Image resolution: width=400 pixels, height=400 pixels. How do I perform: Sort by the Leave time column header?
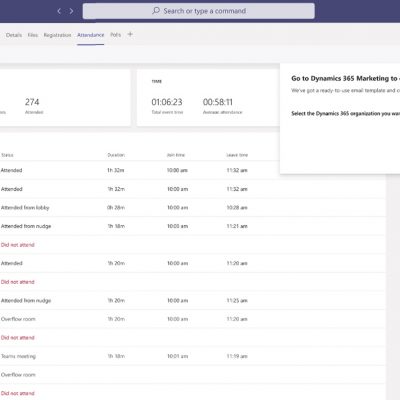point(237,155)
